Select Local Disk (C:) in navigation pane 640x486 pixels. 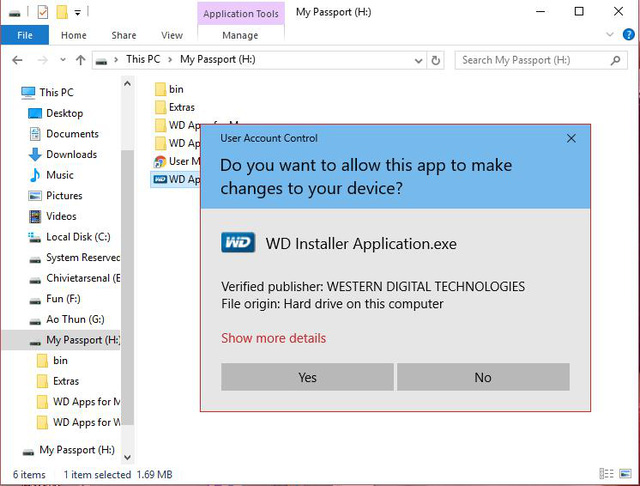[69, 237]
